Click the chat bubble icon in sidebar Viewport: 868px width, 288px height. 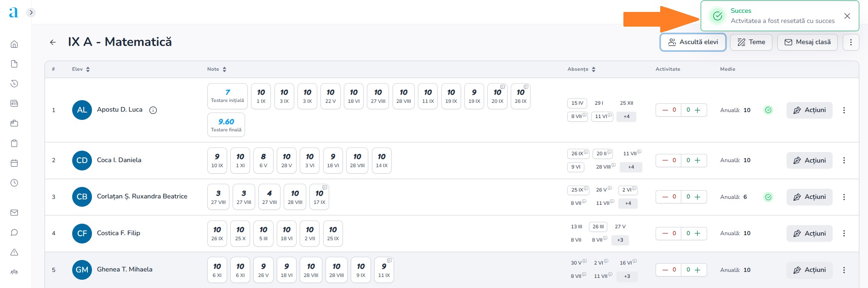coord(14,232)
